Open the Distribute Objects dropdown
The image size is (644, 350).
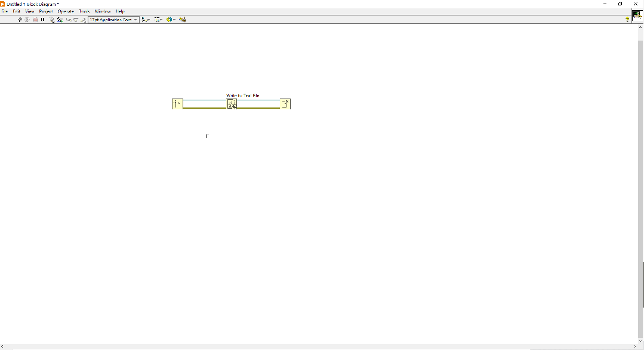tap(158, 20)
